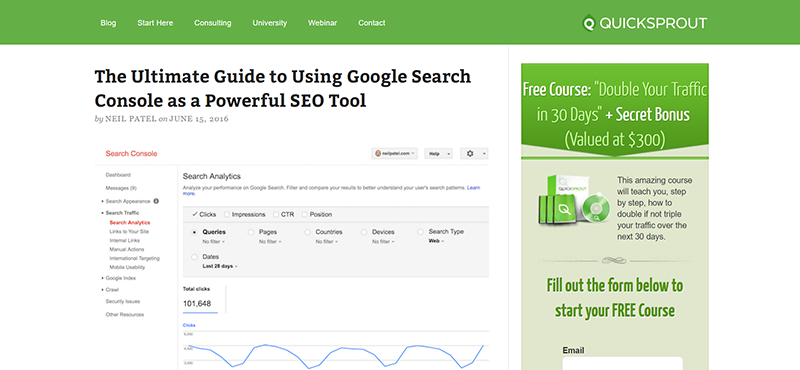
Task: Toggle the Clicks checkbox
Action: (195, 214)
